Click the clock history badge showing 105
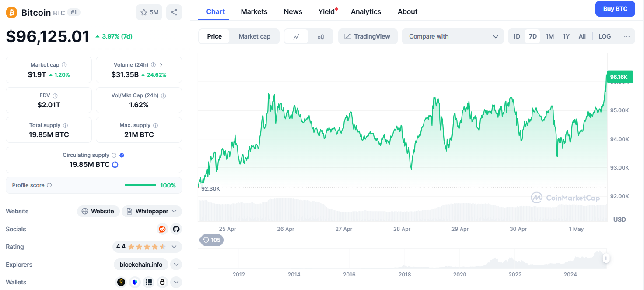This screenshot has width=644, height=290. 211,240
